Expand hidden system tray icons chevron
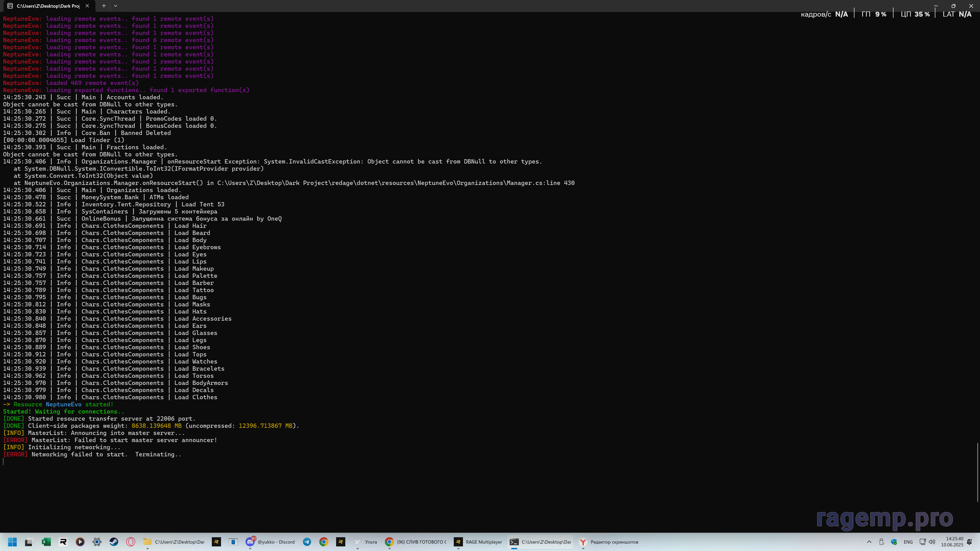980x551 pixels. (x=869, y=542)
